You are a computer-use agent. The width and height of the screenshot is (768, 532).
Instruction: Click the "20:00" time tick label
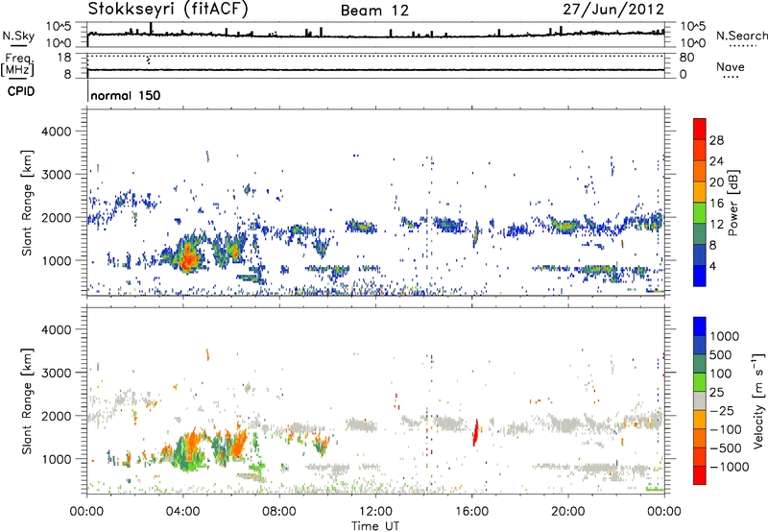click(567, 512)
